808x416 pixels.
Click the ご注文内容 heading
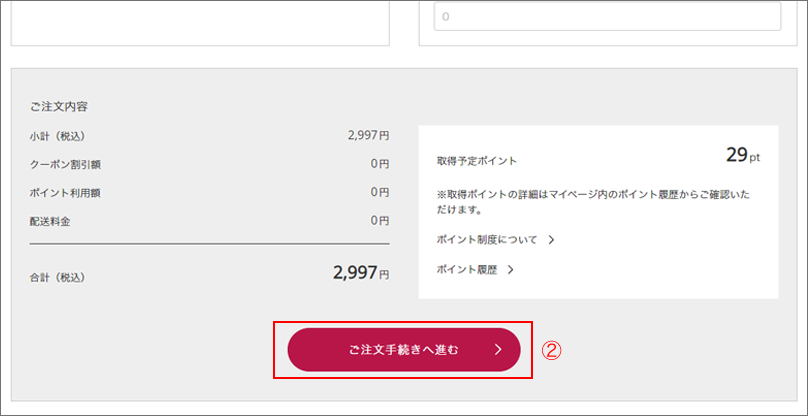(x=59, y=106)
